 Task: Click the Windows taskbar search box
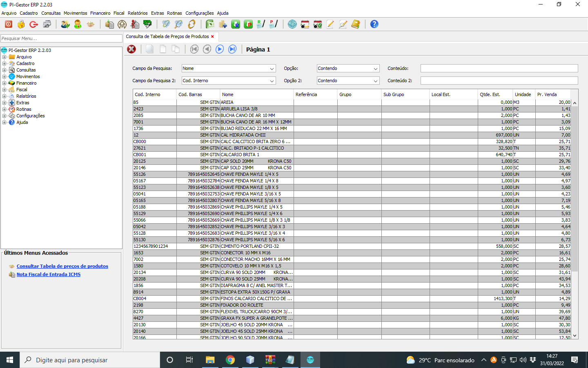[x=90, y=360]
